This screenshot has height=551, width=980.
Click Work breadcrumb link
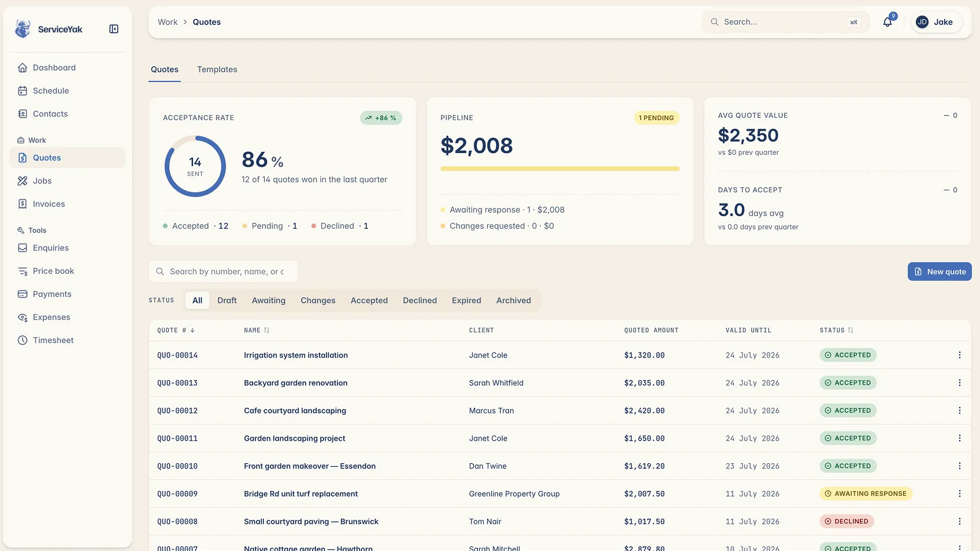[x=168, y=22]
